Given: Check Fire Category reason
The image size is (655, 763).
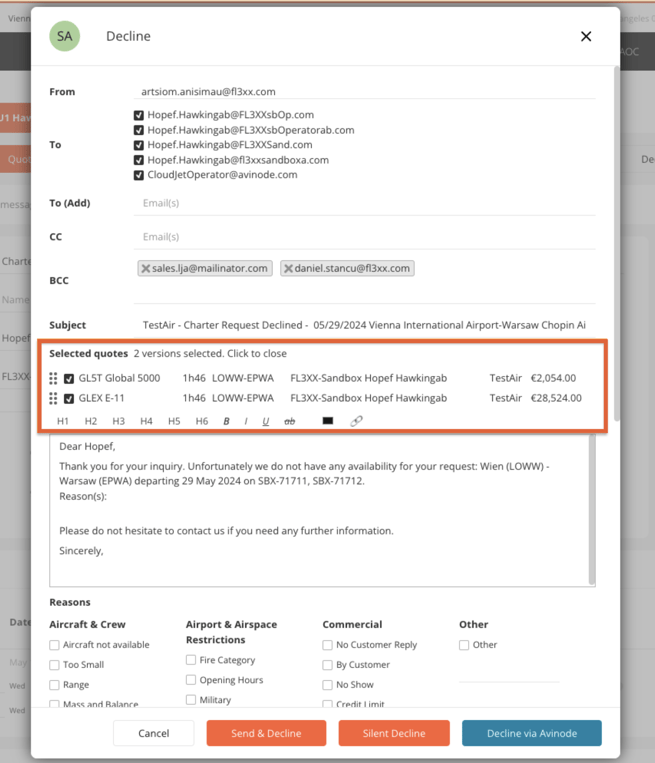Looking at the screenshot, I should tap(191, 660).
